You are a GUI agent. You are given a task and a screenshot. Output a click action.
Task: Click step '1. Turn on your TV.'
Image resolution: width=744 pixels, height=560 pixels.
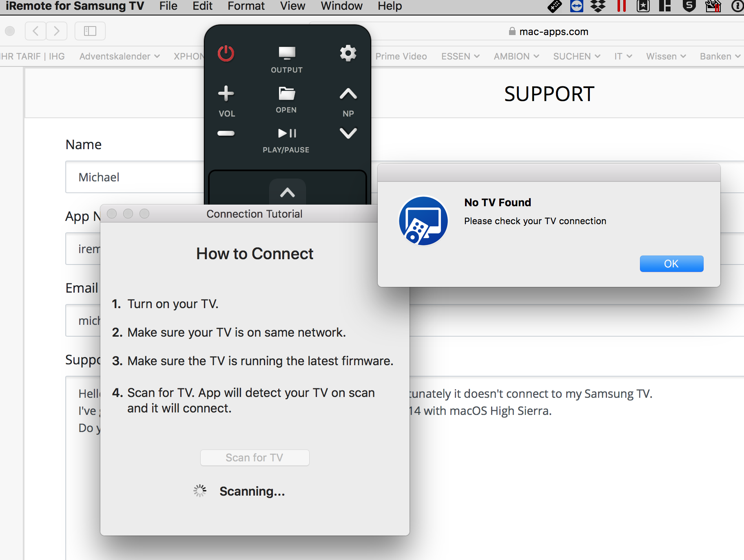coord(165,304)
